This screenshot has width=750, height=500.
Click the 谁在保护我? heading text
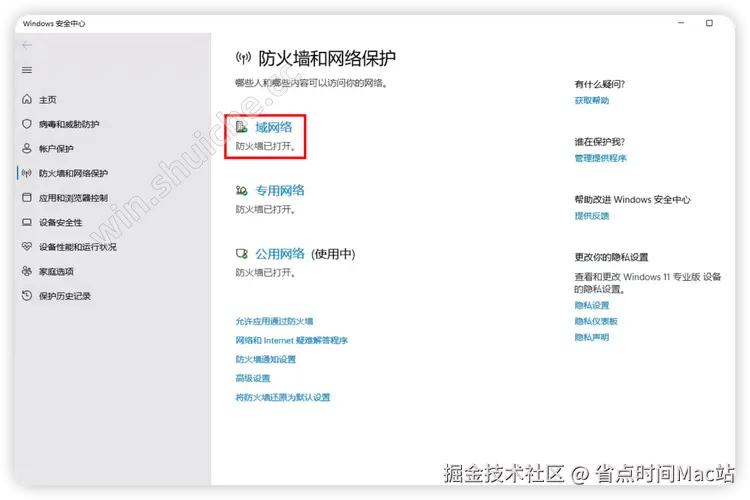(x=599, y=142)
